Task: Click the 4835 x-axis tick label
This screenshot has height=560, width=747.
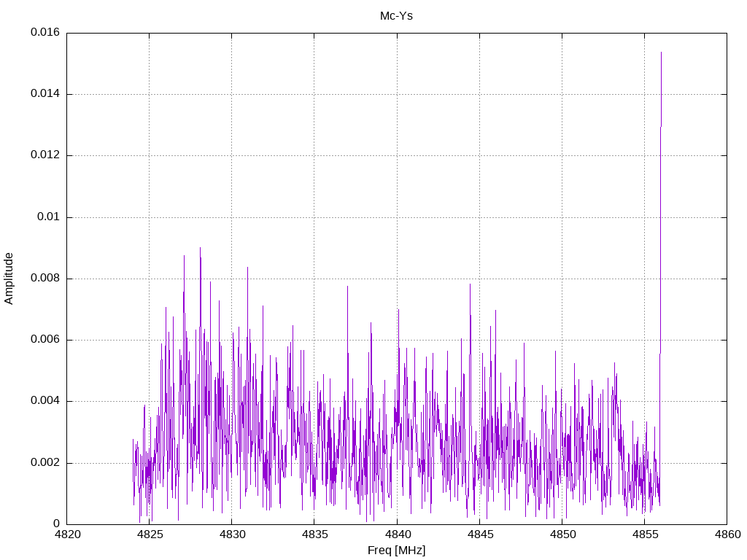Action: tap(314, 534)
